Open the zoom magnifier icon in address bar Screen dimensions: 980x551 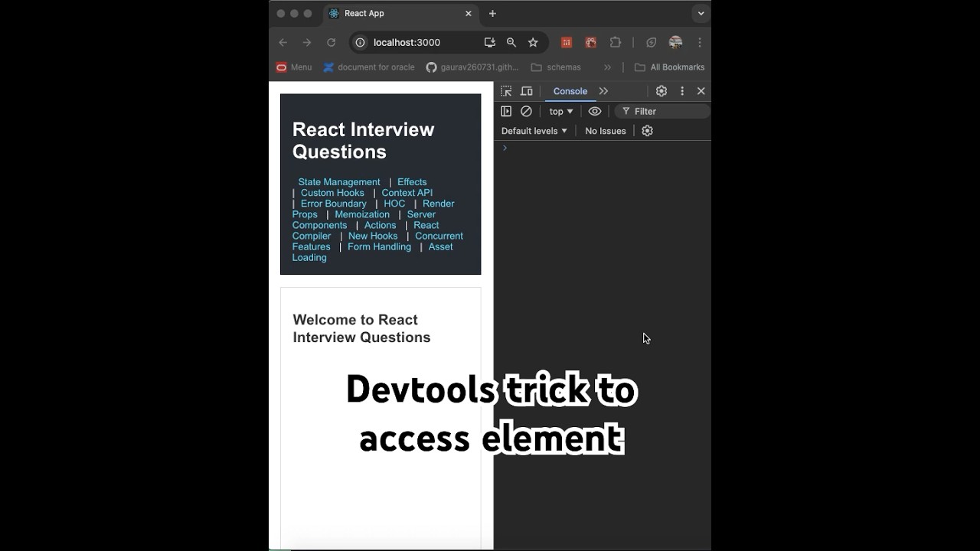pyautogui.click(x=511, y=43)
